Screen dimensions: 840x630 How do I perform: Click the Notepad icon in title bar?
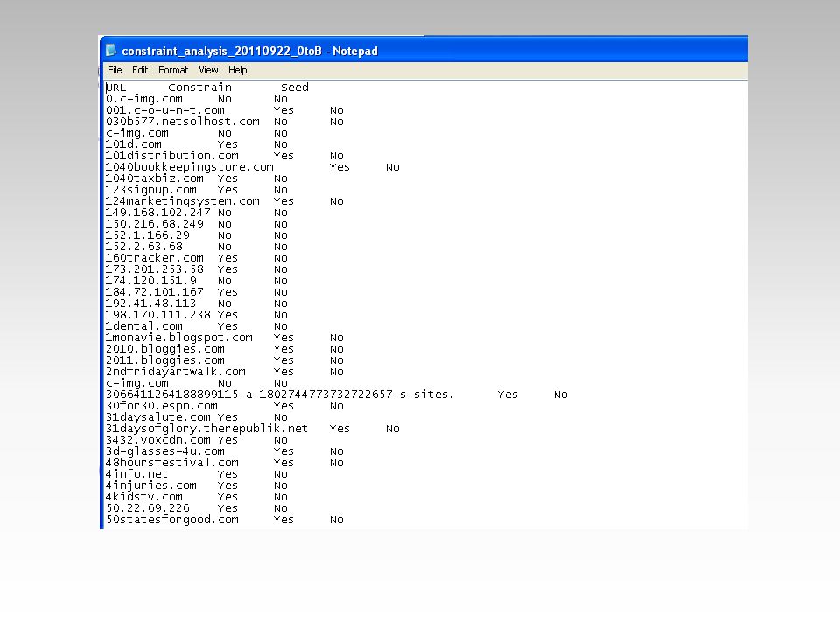[111, 51]
